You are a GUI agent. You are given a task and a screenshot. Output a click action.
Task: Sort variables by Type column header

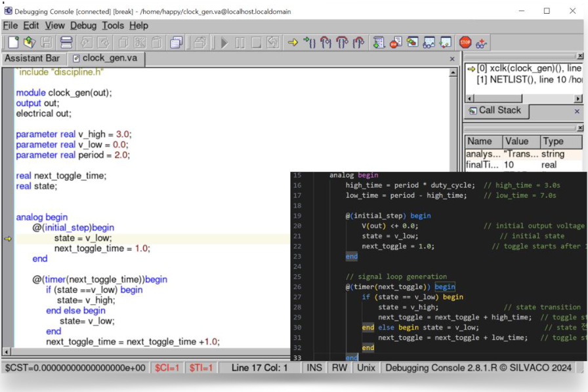pos(561,142)
